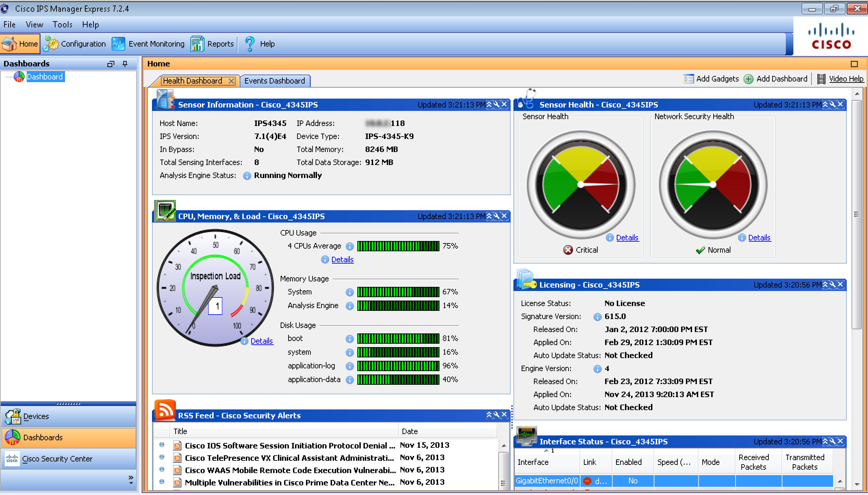Click Details link under Sensor Health gauge
The width and height of the screenshot is (868, 495).
click(x=627, y=238)
